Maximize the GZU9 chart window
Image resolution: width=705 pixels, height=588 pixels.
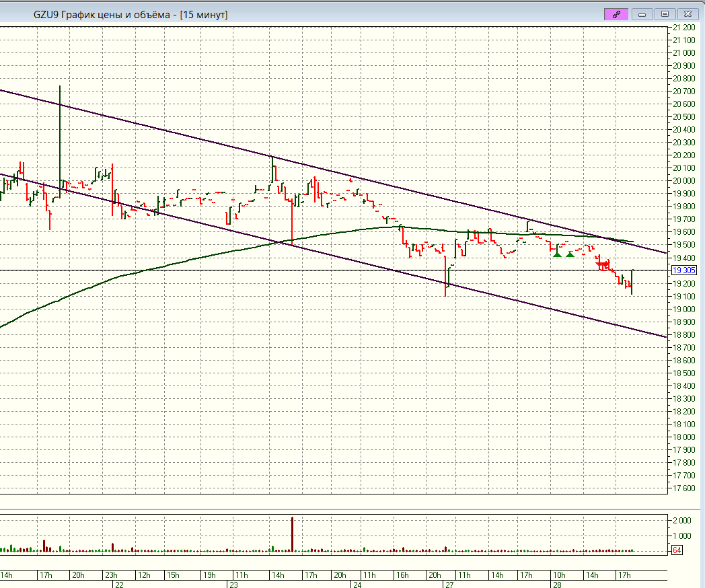[665, 13]
